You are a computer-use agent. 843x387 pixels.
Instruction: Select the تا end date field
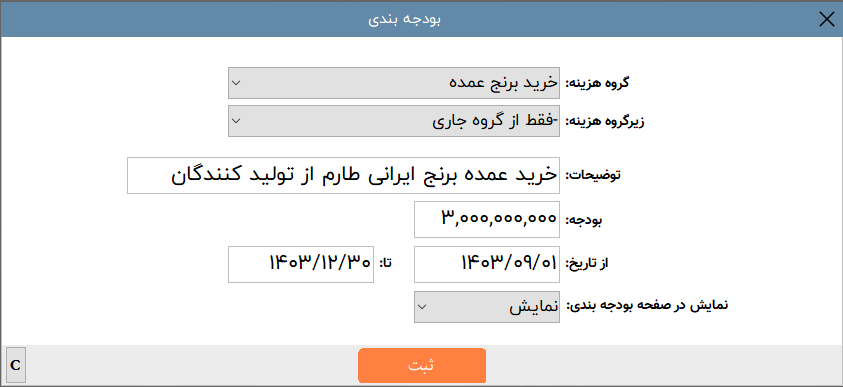301,264
